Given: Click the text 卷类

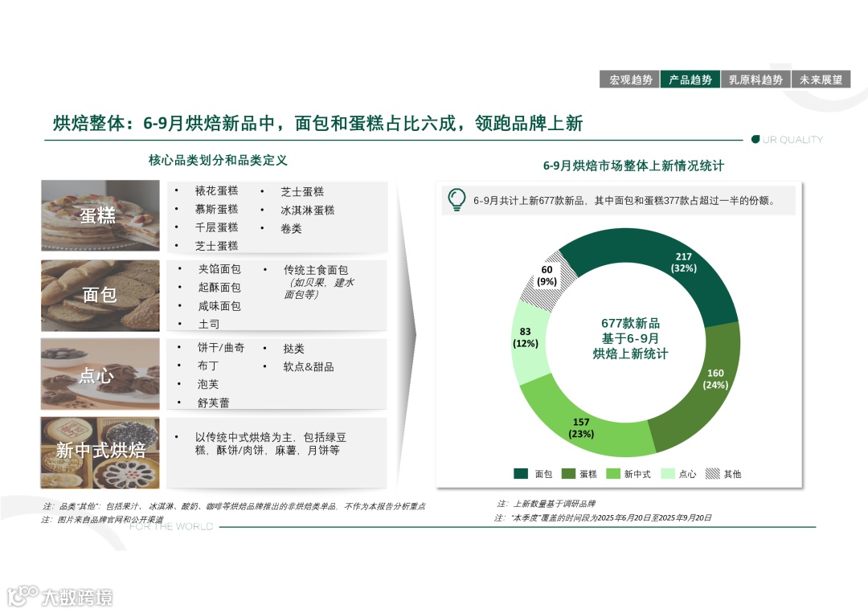Looking at the screenshot, I should pos(291,228).
